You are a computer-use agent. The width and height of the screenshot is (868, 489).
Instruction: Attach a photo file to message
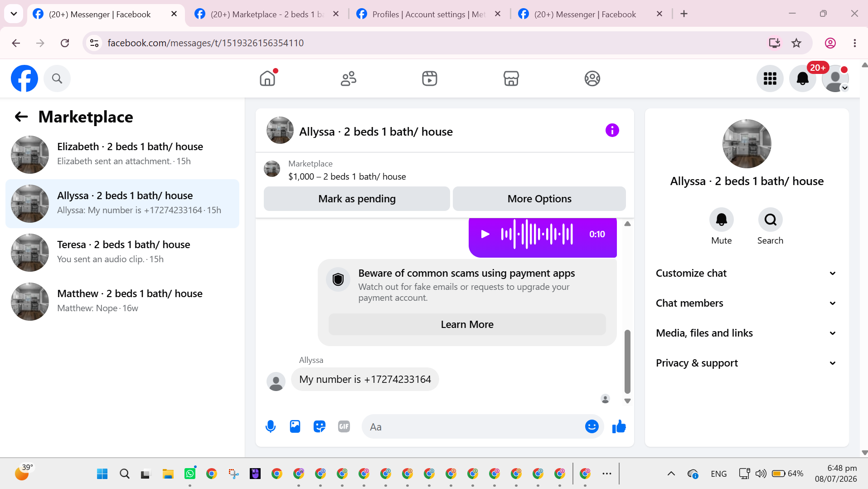[x=295, y=426]
